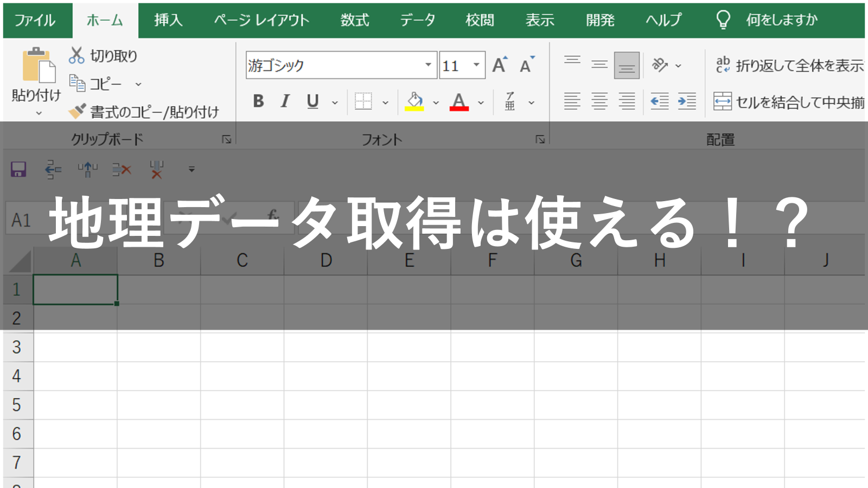The image size is (868, 488).
Task: Toggle bottom vertical alignment
Action: (x=627, y=66)
